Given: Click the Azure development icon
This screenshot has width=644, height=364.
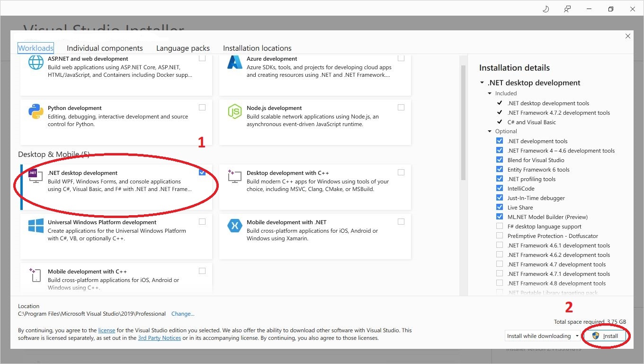Looking at the screenshot, I should (234, 63).
